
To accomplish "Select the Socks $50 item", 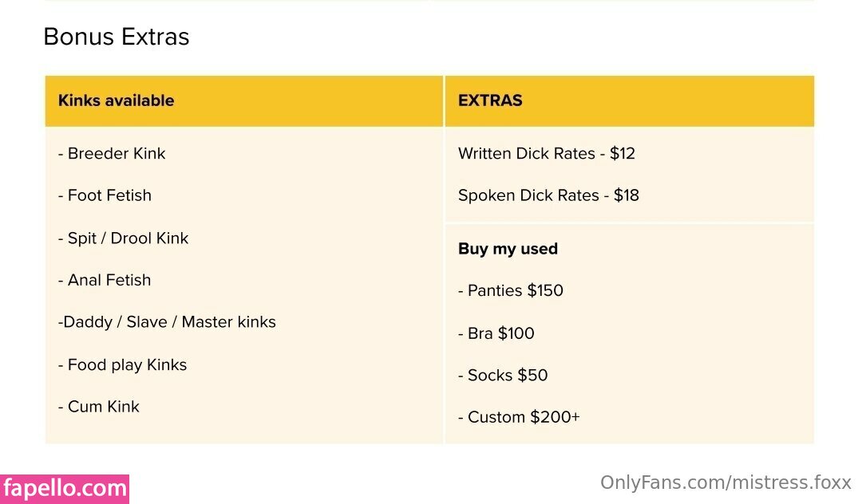I will [x=503, y=375].
